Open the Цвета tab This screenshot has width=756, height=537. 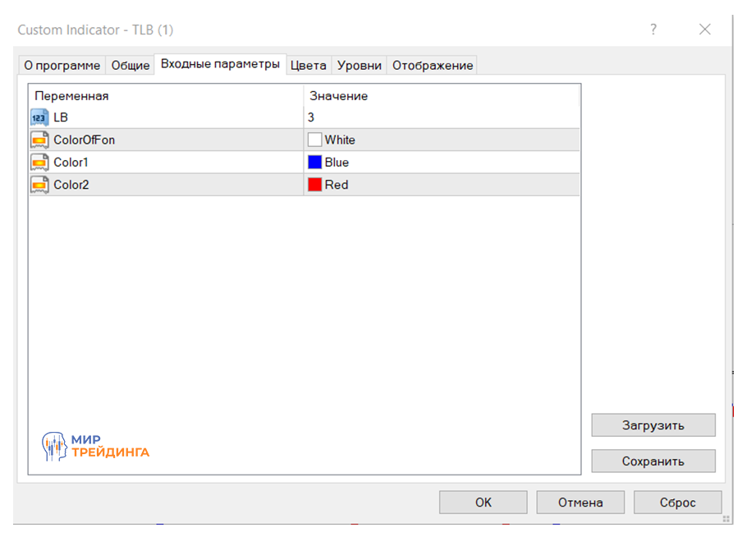pyautogui.click(x=309, y=66)
